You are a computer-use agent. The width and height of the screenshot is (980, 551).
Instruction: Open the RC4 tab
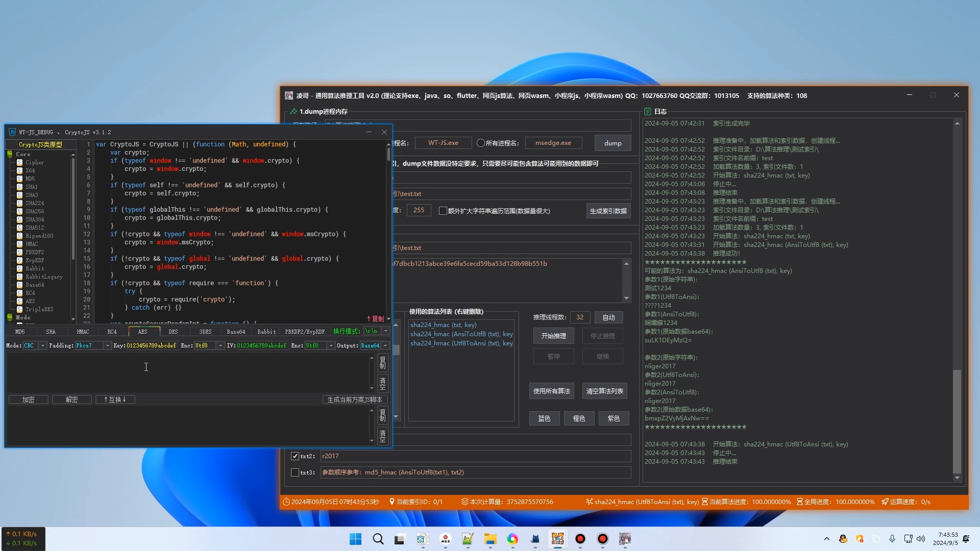(112, 332)
